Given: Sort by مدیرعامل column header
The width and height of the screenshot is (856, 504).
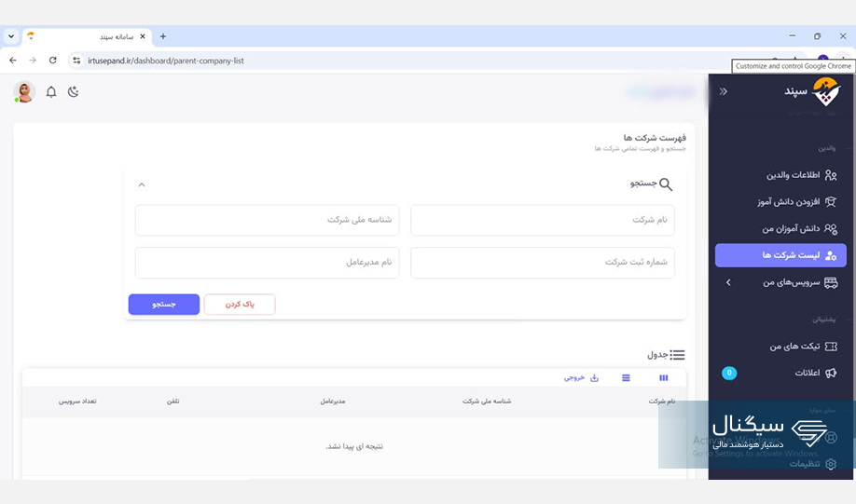Looking at the screenshot, I should click(x=333, y=402).
